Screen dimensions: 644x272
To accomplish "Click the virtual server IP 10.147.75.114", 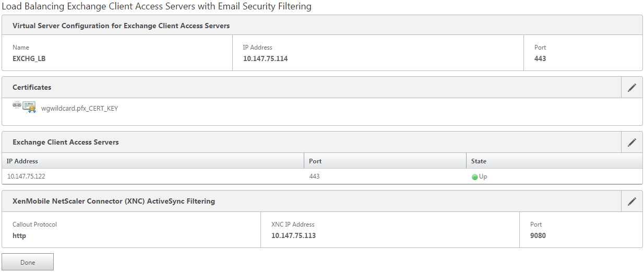I will [x=265, y=58].
